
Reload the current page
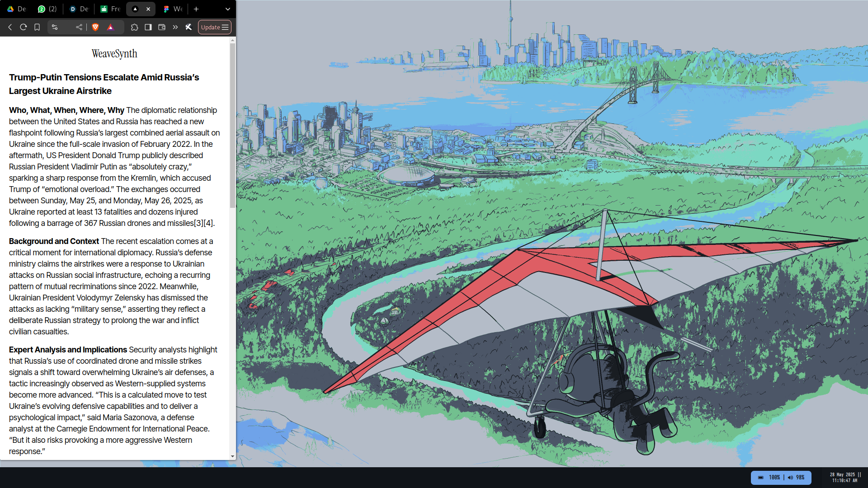coord(24,27)
